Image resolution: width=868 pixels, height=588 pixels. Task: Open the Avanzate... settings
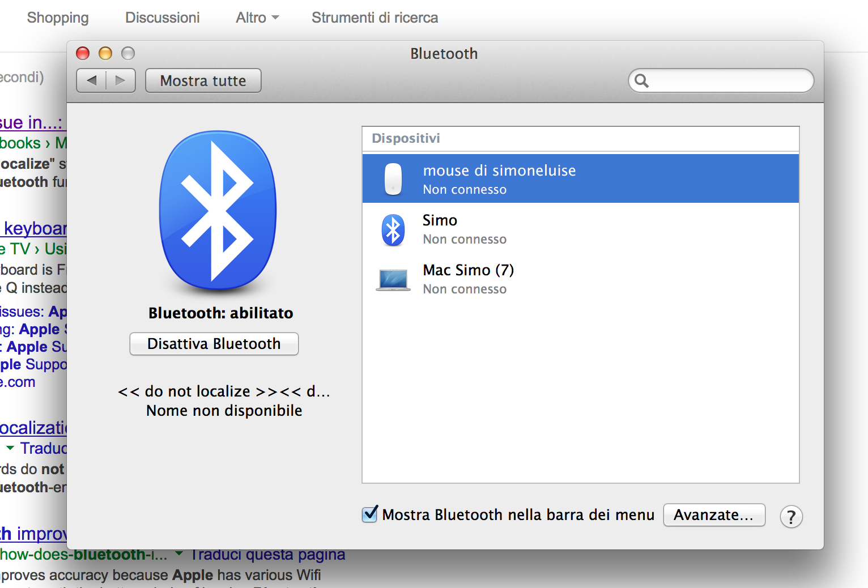coord(714,515)
